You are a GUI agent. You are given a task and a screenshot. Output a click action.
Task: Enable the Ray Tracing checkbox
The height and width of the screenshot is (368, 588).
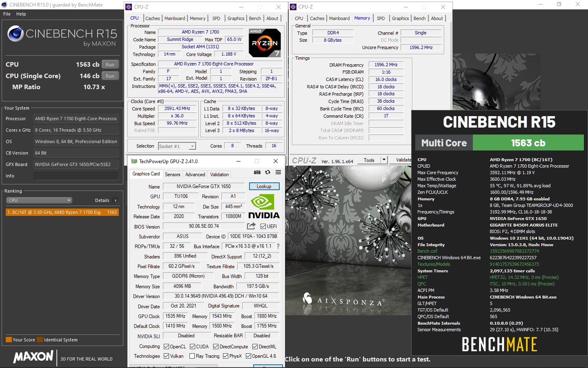click(192, 356)
